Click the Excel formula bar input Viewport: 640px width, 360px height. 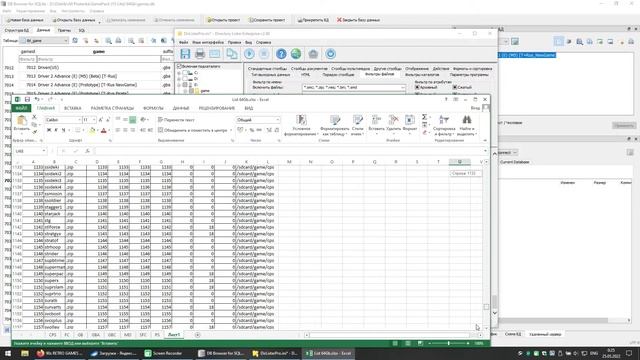click(x=288, y=151)
